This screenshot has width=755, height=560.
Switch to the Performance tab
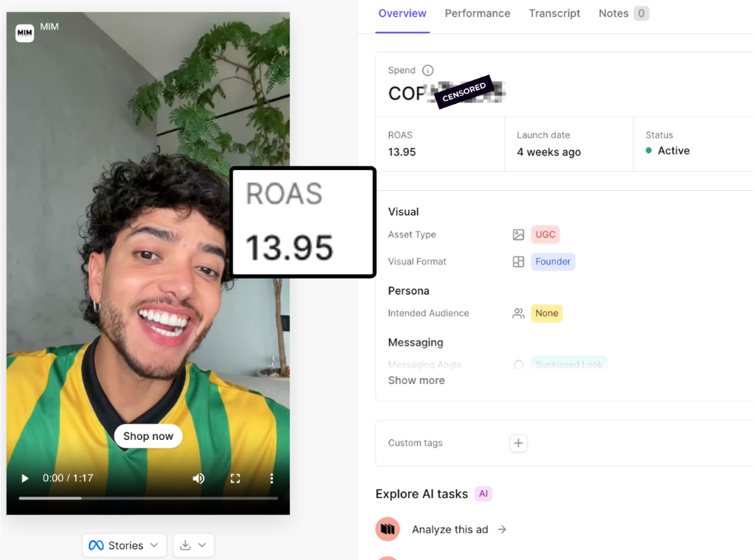click(477, 13)
